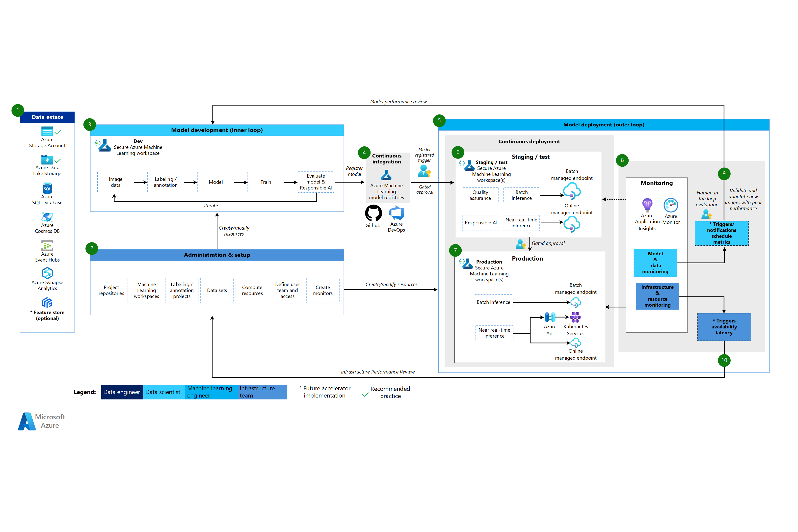Screen dimensions: 798x532
Task: Click the Github logo icon
Action: coord(373,213)
